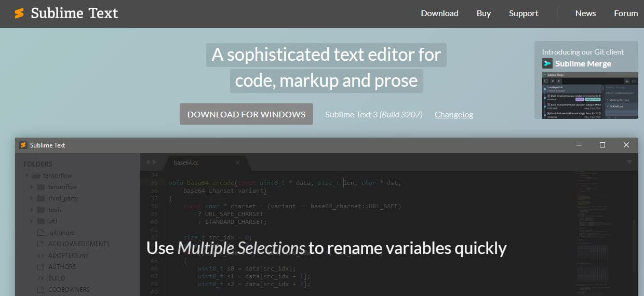
Task: Click the third_party folder icon
Action: click(41, 198)
